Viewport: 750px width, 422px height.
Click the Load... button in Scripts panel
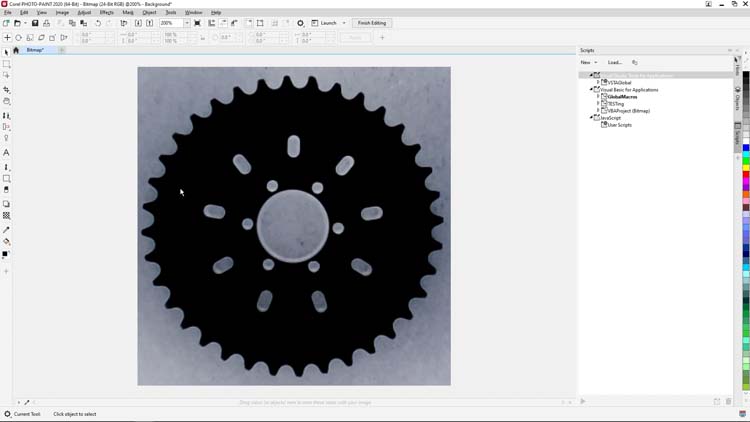[615, 62]
